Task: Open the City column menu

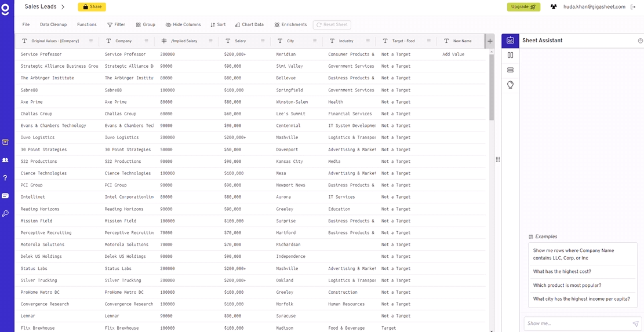Action: point(315,41)
